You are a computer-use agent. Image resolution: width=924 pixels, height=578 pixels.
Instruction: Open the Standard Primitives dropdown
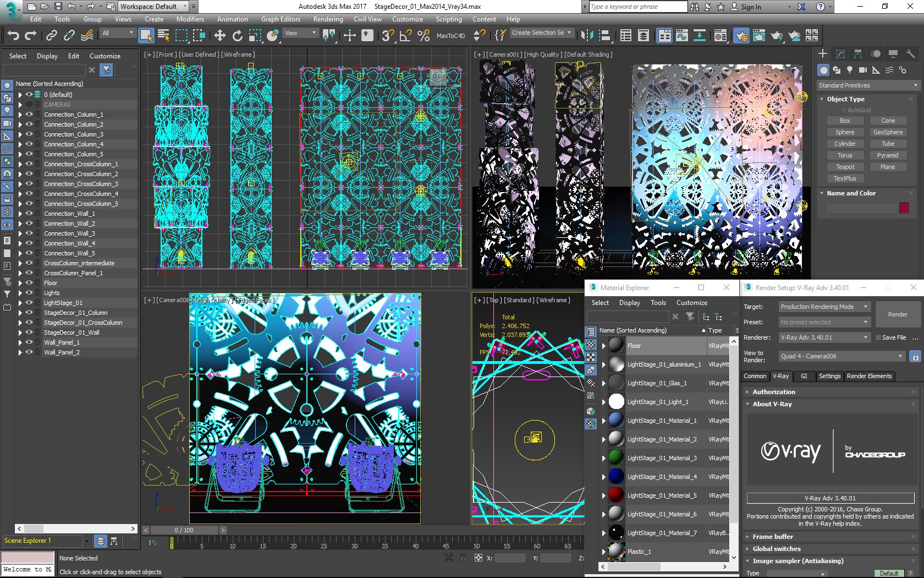867,85
